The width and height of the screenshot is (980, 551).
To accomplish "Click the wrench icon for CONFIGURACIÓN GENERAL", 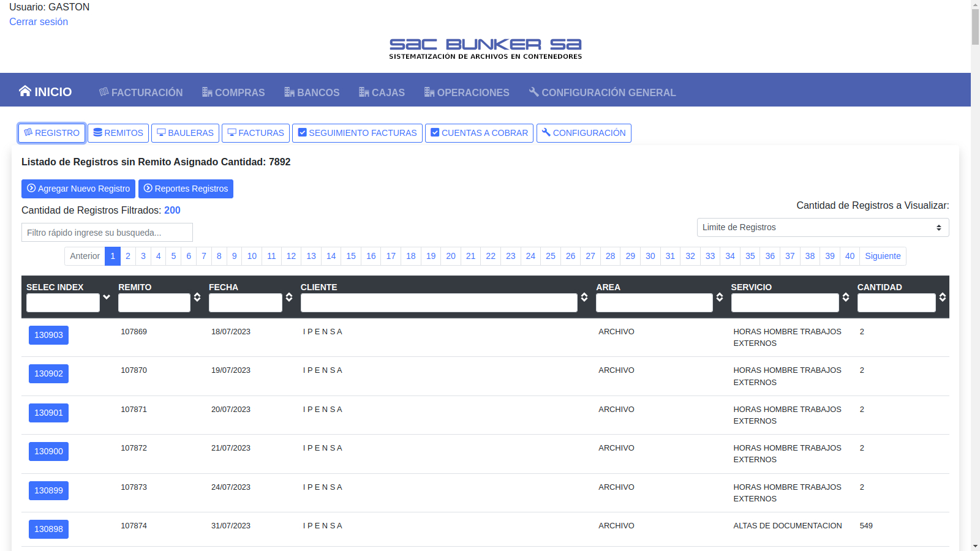I will point(534,92).
